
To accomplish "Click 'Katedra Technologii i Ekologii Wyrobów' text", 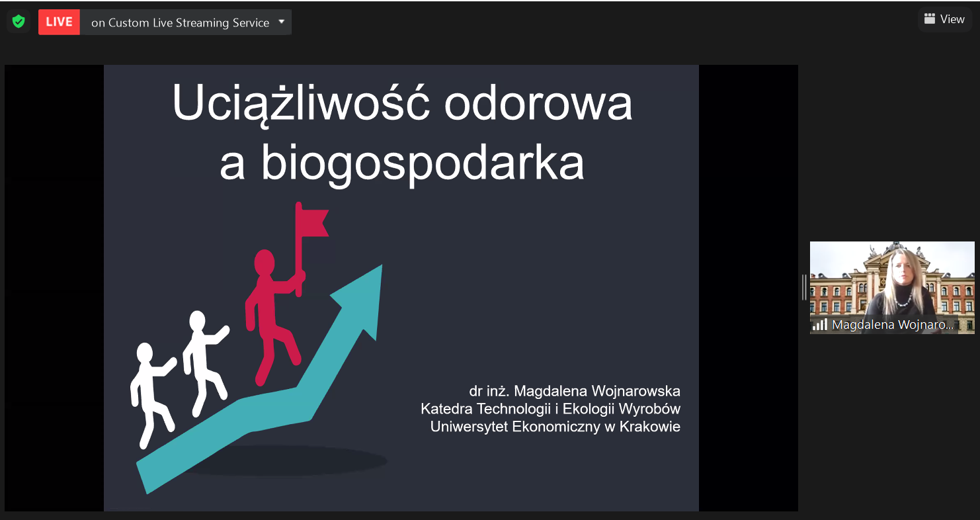I will (x=550, y=409).
